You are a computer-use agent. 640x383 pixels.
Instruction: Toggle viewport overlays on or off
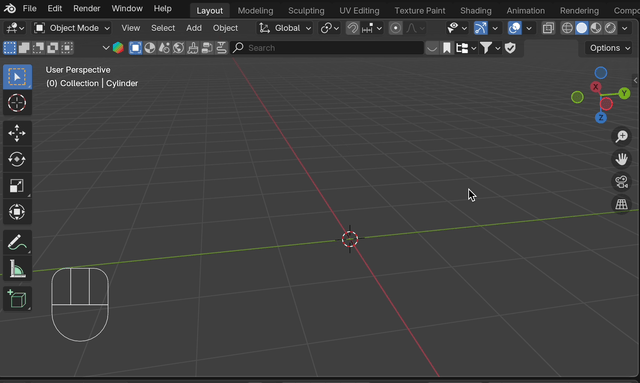tap(515, 28)
